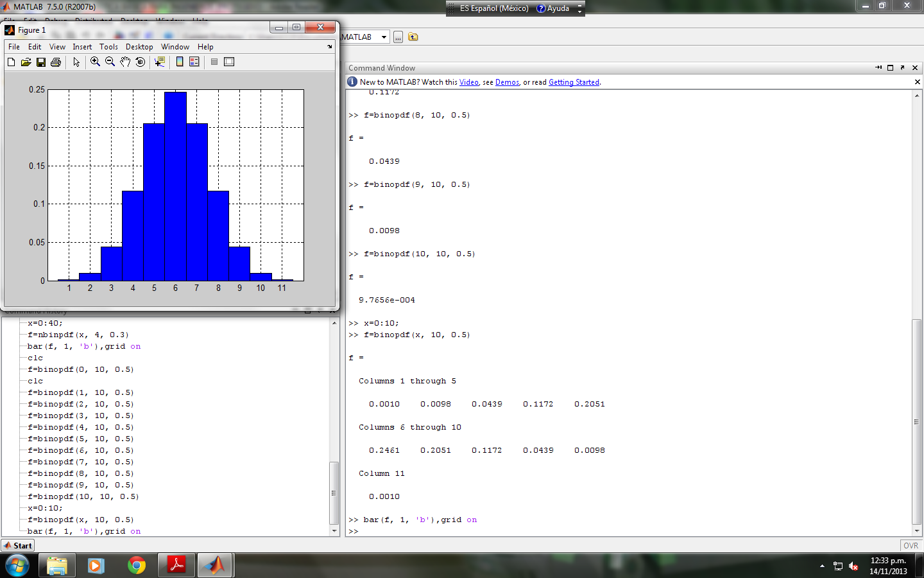Viewport: 924px width, 578px height.
Task: Launch Windows Media Player from the taskbar
Action: coord(96,566)
